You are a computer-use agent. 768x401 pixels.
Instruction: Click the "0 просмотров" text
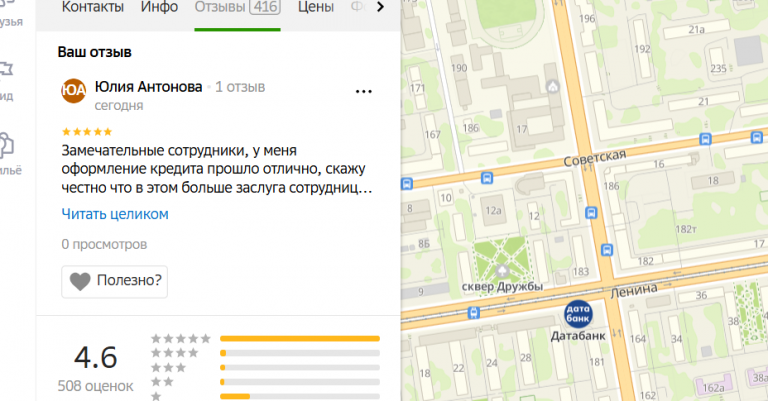[104, 244]
